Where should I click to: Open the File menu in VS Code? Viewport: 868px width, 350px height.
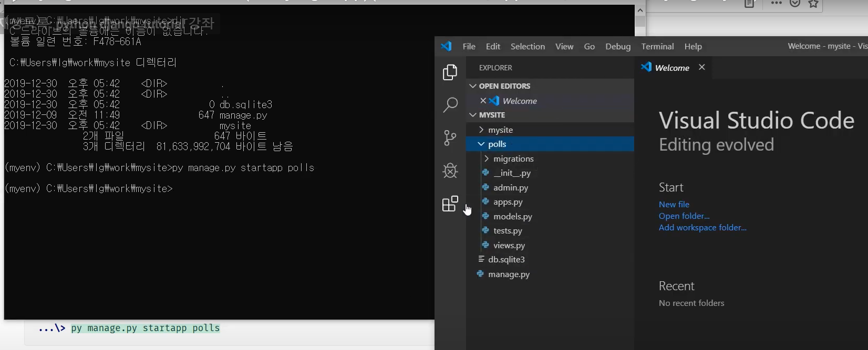tap(469, 46)
